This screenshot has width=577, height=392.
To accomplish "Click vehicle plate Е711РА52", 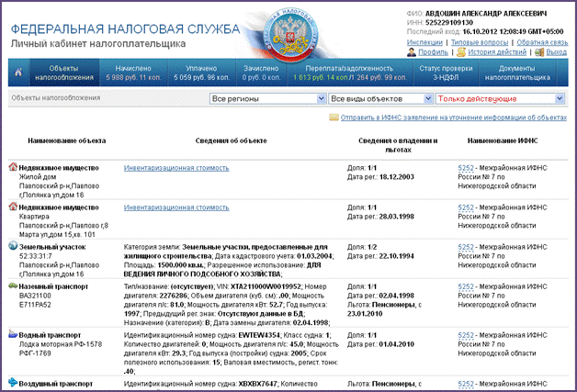I will [x=35, y=305].
